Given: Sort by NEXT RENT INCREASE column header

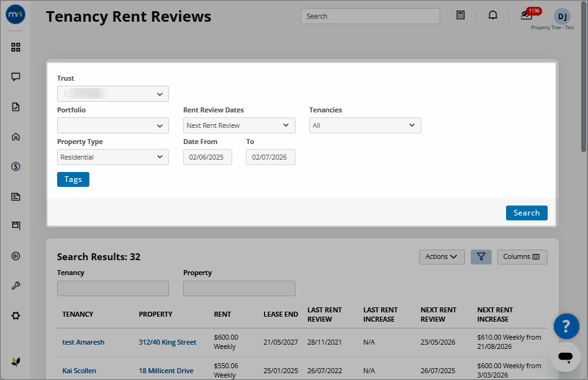Looking at the screenshot, I should click(x=495, y=314).
